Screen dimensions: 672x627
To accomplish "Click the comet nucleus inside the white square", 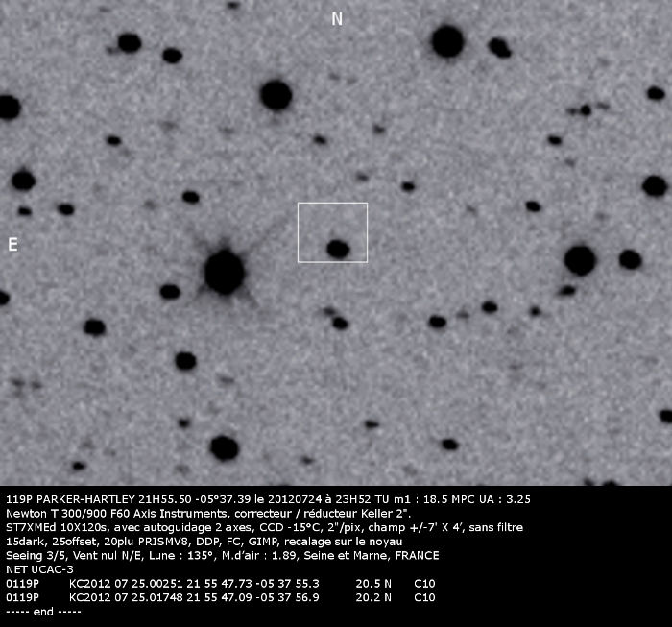I will pos(338,249).
